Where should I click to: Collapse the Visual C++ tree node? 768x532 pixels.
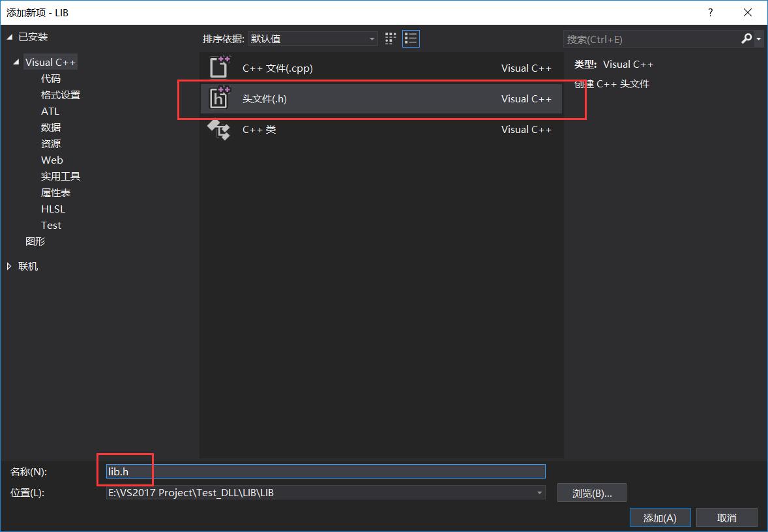16,62
